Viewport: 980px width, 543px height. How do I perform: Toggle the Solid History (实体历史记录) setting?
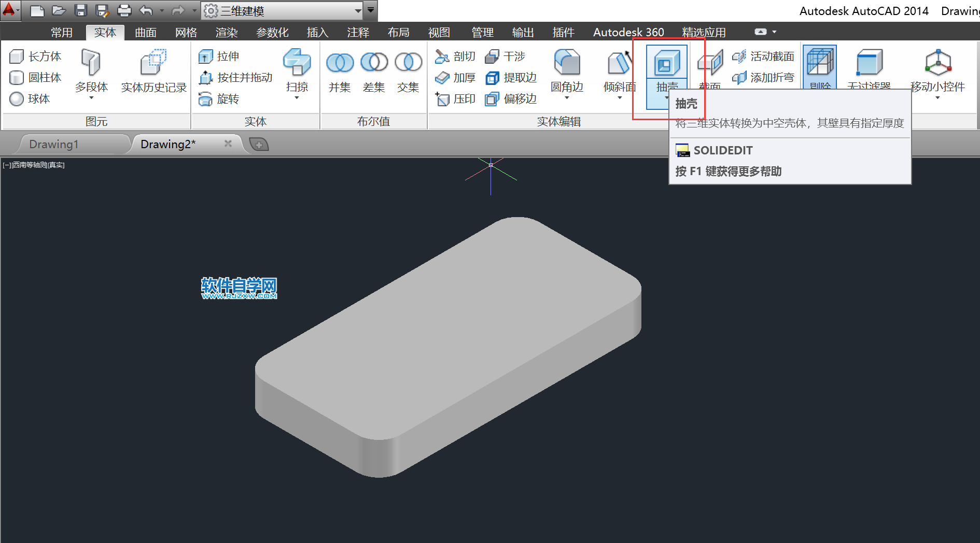coord(153,64)
